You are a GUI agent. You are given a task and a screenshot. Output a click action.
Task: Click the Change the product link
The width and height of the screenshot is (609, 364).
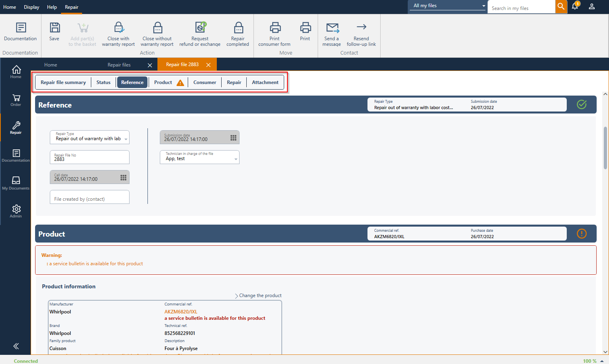260,296
